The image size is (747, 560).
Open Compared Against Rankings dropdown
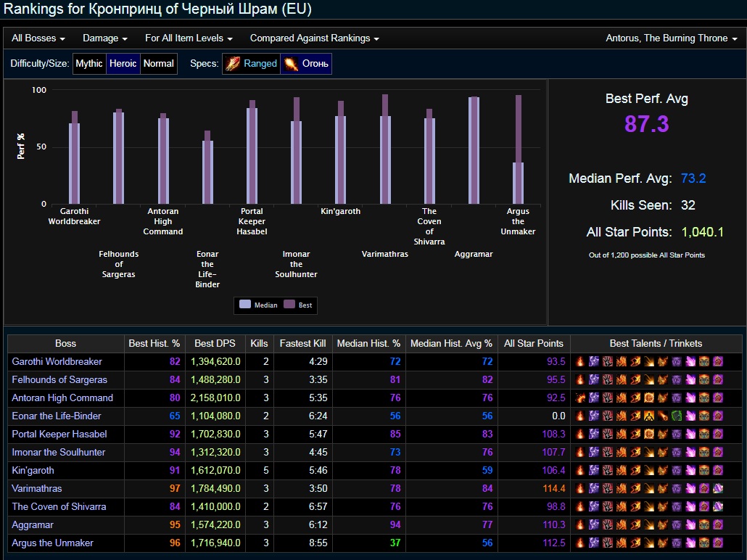tap(315, 38)
